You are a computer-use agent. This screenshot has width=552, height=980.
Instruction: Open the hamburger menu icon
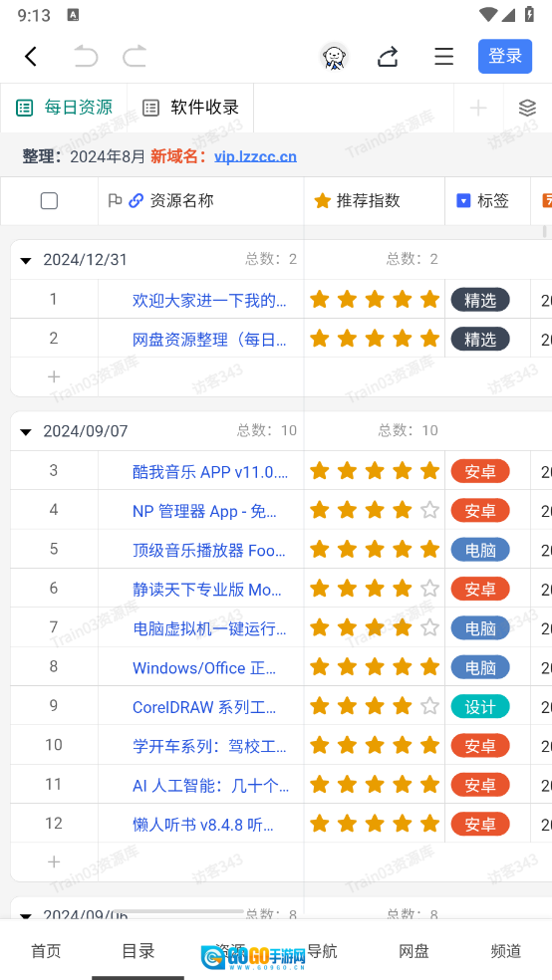tap(443, 56)
